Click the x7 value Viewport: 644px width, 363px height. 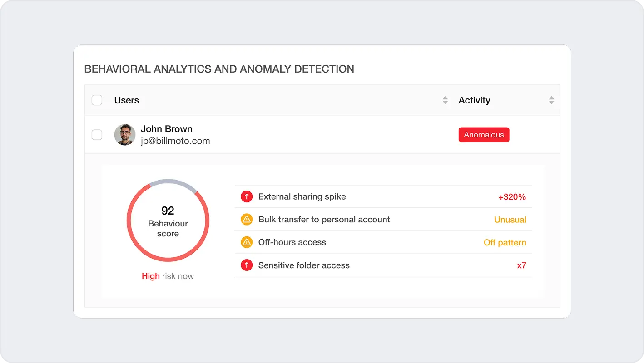click(521, 265)
